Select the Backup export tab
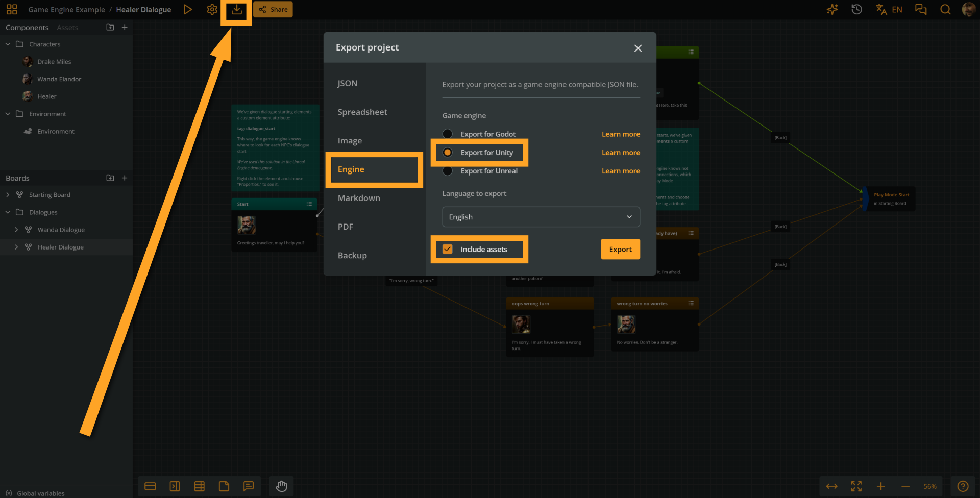 tap(352, 255)
